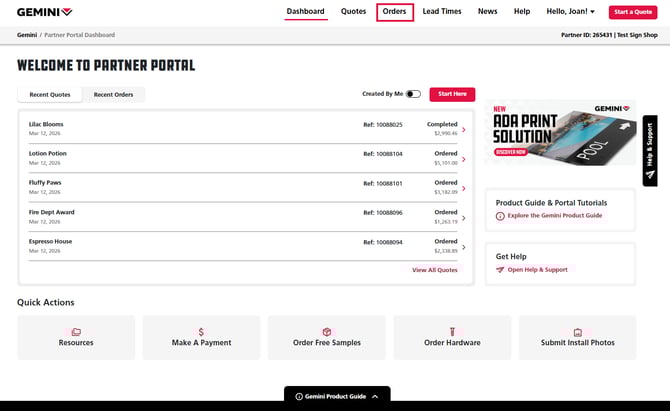Expand the Gemini Product Guide bottom bar

pyautogui.click(x=335, y=397)
